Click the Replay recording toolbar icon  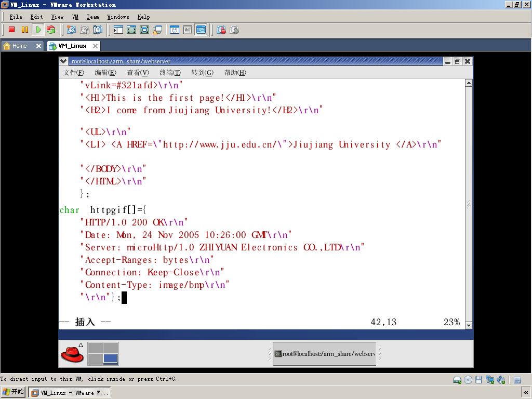(x=234, y=30)
